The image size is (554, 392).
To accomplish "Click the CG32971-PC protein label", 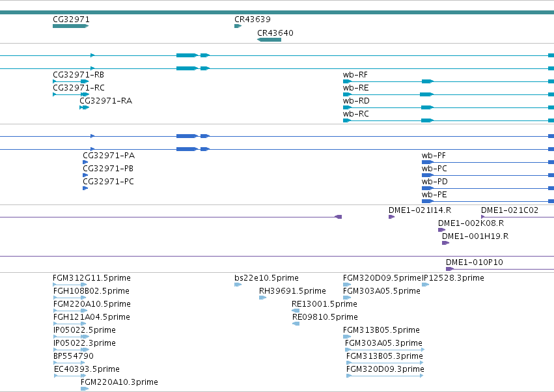I will coord(108,182).
